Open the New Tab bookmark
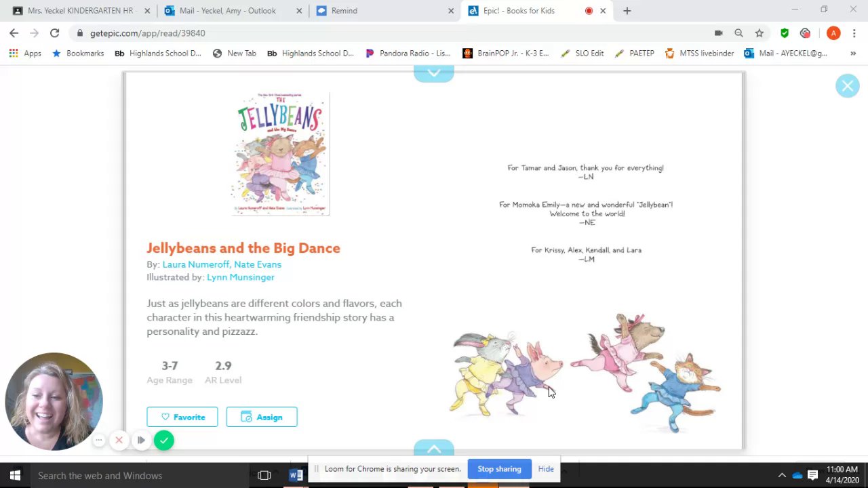The width and height of the screenshot is (868, 488). click(235, 53)
